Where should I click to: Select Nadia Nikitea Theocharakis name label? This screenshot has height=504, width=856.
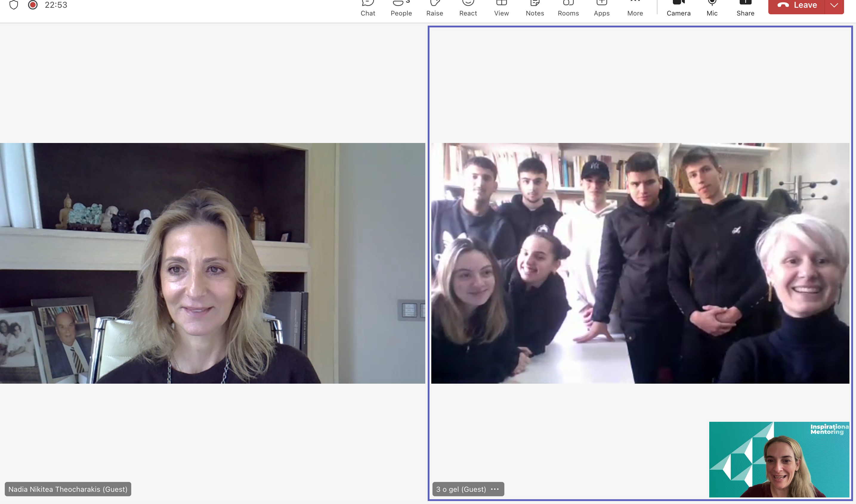click(x=68, y=489)
